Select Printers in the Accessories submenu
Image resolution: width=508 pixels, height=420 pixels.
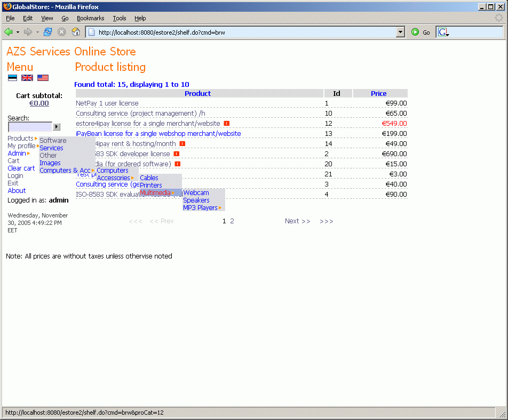point(151,185)
